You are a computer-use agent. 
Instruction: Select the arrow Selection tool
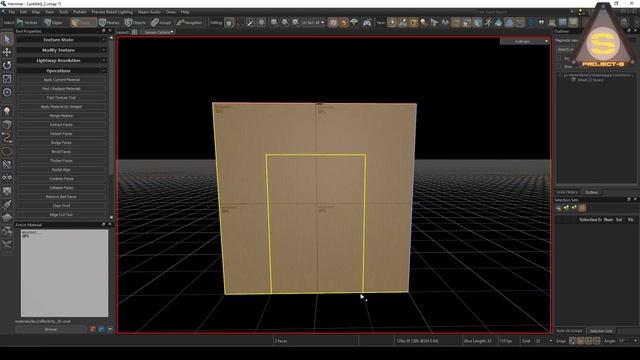click(x=7, y=39)
